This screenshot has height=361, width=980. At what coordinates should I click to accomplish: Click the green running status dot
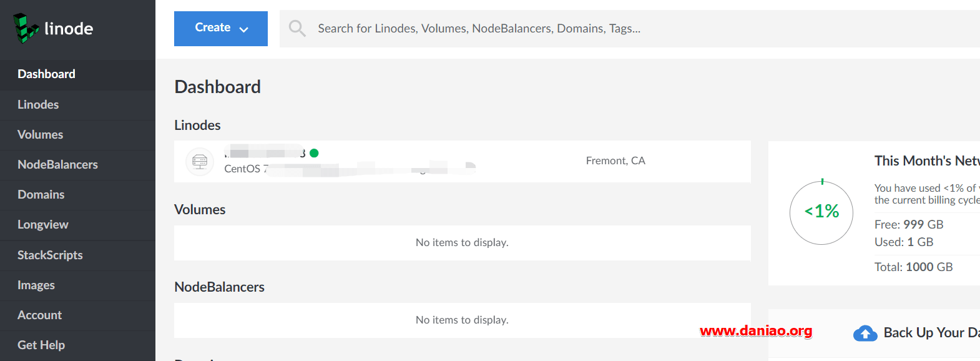pyautogui.click(x=314, y=153)
